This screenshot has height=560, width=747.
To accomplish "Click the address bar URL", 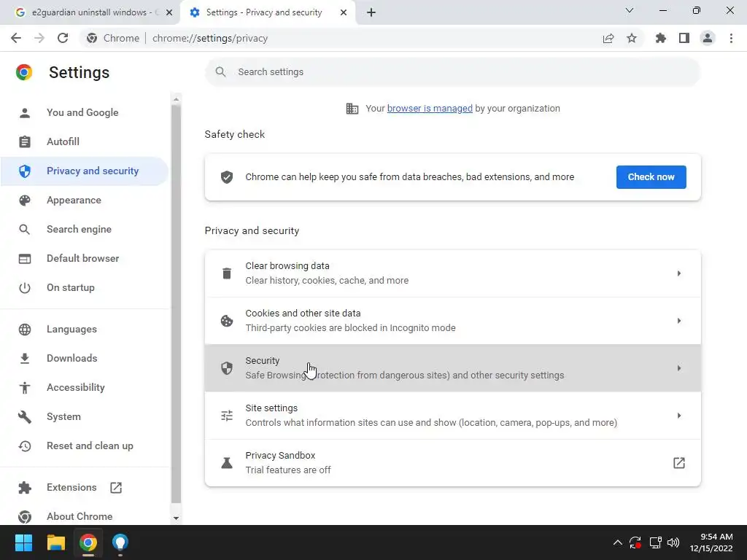I will tap(210, 38).
